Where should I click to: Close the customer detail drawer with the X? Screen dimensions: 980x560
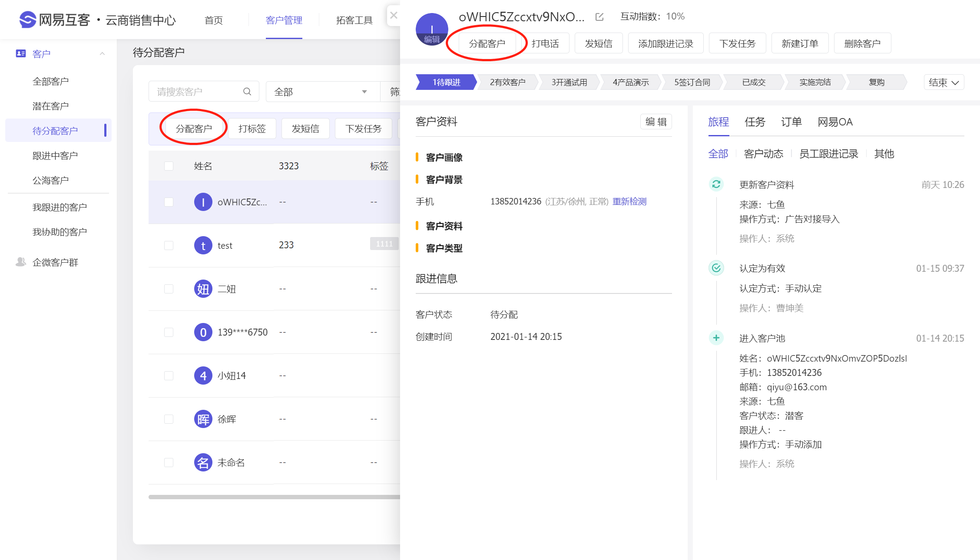pyautogui.click(x=394, y=16)
